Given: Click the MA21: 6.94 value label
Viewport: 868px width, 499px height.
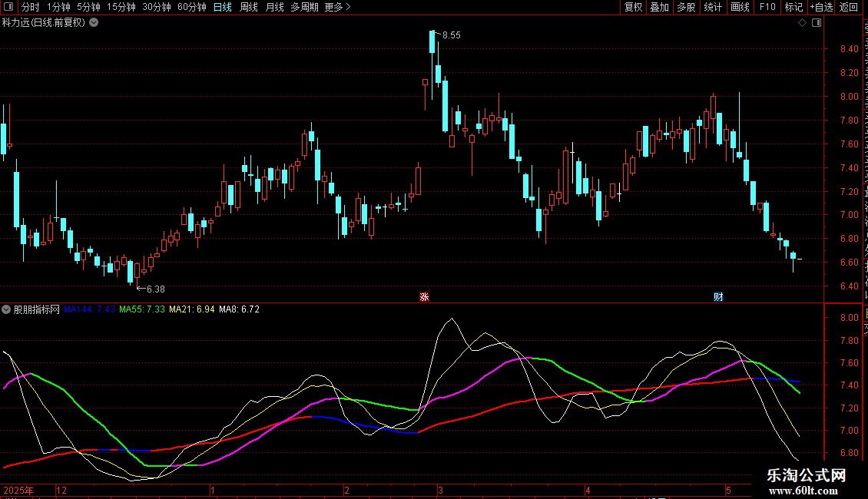Looking at the screenshot, I should (191, 309).
